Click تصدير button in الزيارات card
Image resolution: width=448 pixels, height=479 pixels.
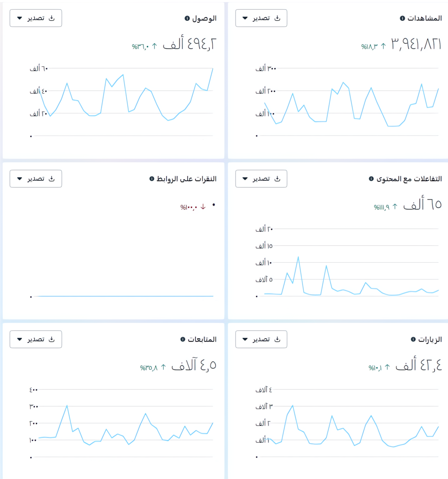(261, 339)
